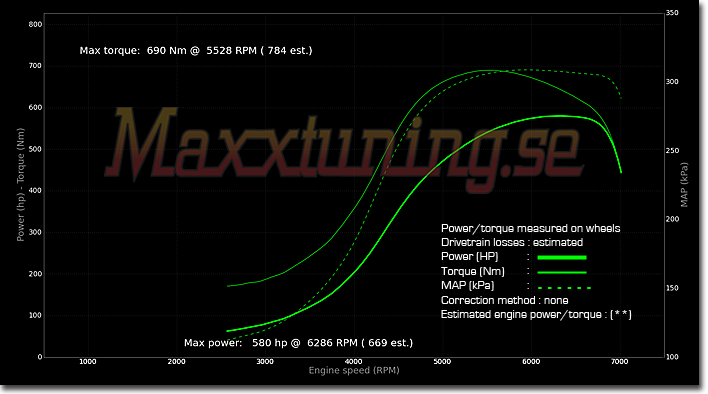This screenshot has height=394, width=708.
Task: Click the Power (HP) legend line sample
Action: [562, 257]
